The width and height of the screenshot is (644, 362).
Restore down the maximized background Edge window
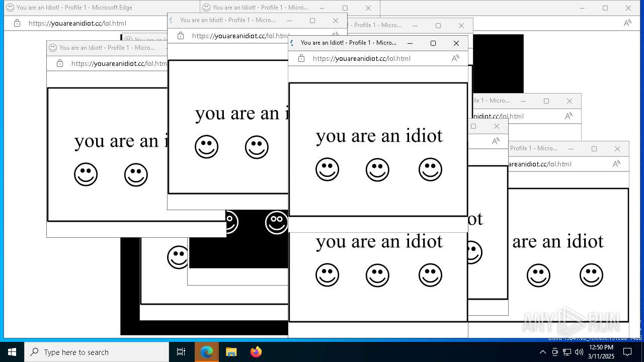(605, 8)
